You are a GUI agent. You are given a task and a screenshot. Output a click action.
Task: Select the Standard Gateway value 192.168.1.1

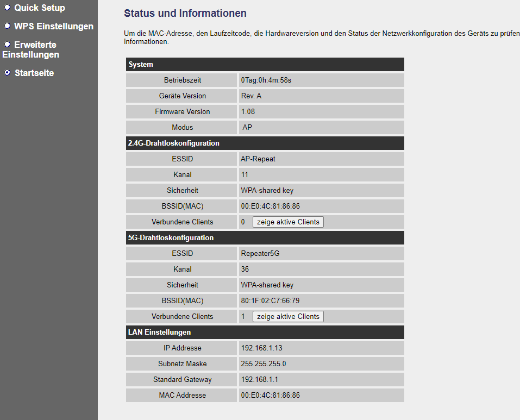coord(259,380)
